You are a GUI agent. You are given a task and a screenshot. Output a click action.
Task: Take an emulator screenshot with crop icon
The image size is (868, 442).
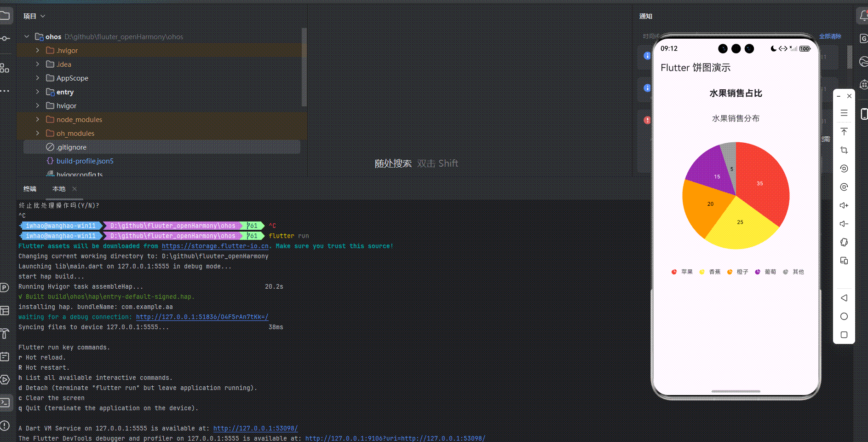pyautogui.click(x=844, y=150)
